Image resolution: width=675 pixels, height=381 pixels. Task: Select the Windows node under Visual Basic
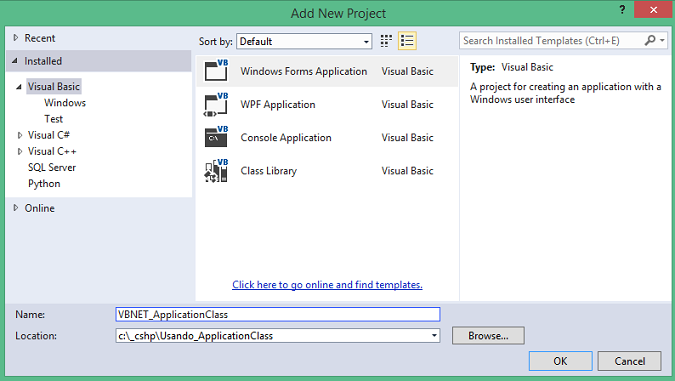(65, 103)
